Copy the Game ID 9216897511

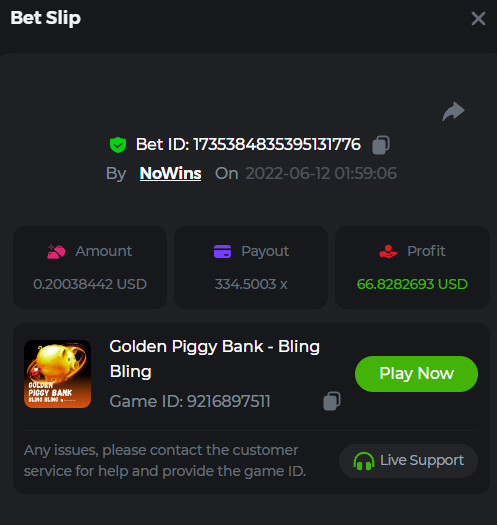(332, 401)
